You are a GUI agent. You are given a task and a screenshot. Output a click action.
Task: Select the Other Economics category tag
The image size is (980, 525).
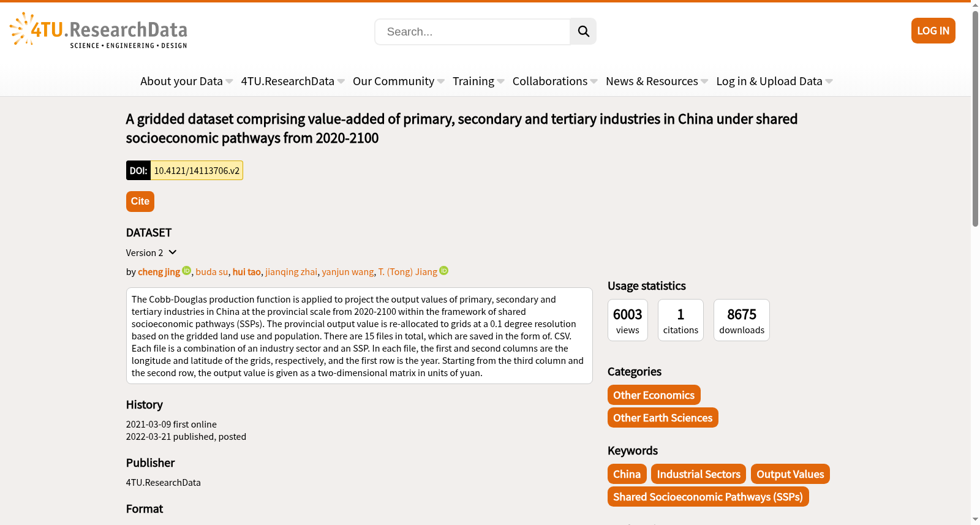coord(654,395)
